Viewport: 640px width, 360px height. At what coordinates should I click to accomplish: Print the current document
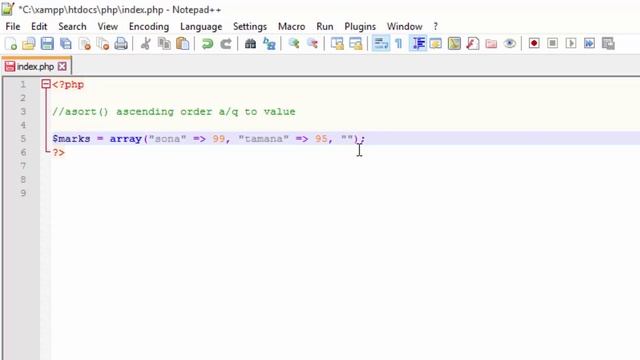(121, 43)
